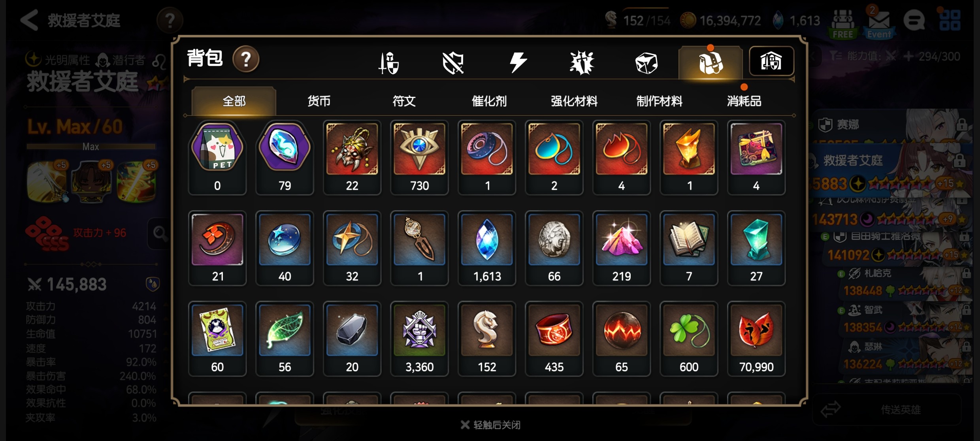The image size is (980, 441).
Task: Select the blue crystal item with 1,613
Action: tap(487, 248)
